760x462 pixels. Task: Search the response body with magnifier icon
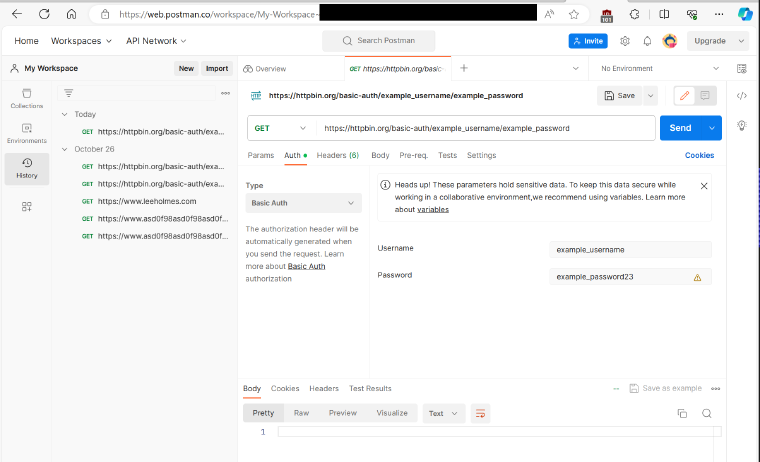707,414
